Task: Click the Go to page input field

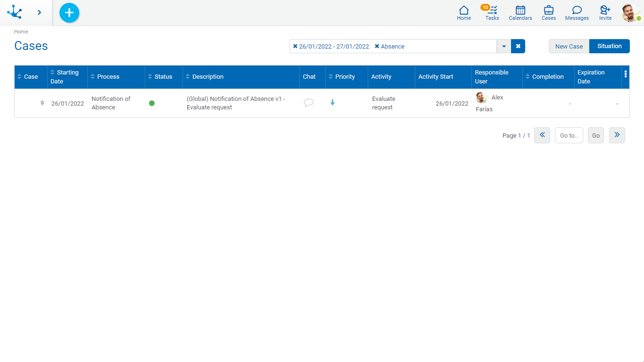Action: point(569,135)
